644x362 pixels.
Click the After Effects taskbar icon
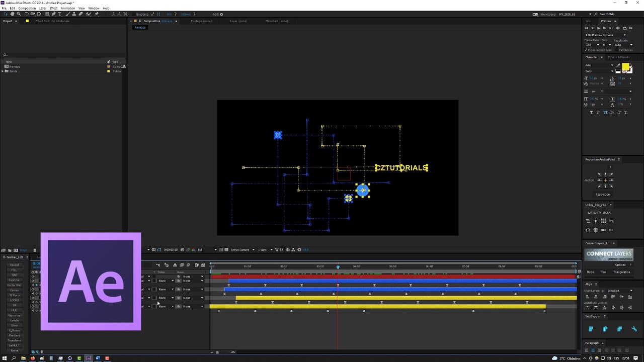tap(89, 358)
